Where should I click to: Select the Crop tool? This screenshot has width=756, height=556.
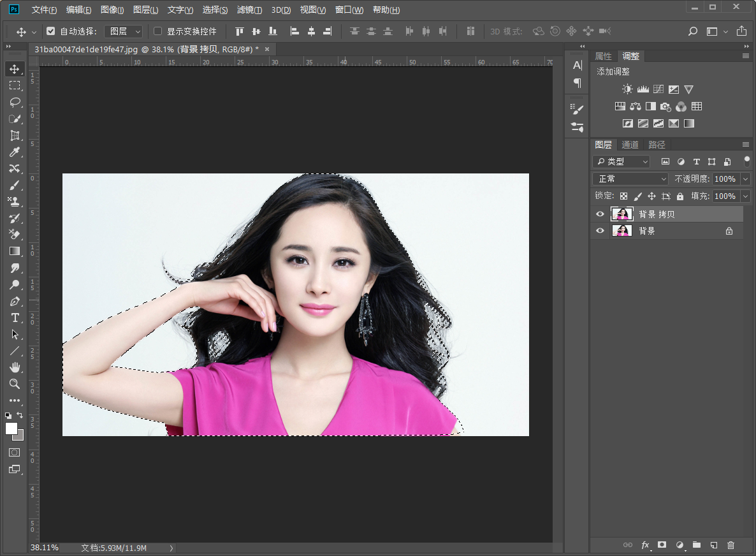(x=15, y=135)
